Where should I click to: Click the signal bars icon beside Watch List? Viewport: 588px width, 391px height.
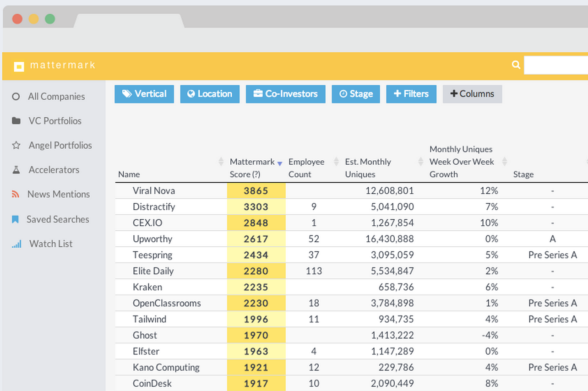coord(16,244)
